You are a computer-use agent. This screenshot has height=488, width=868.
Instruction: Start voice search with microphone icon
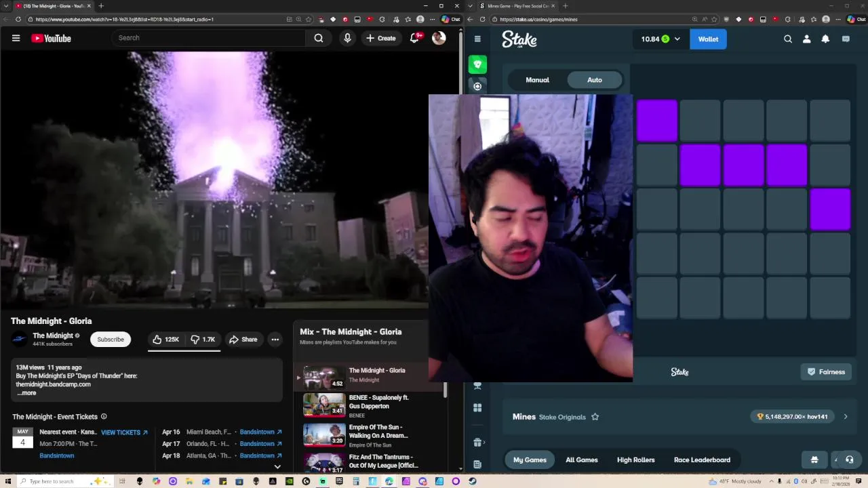(347, 38)
